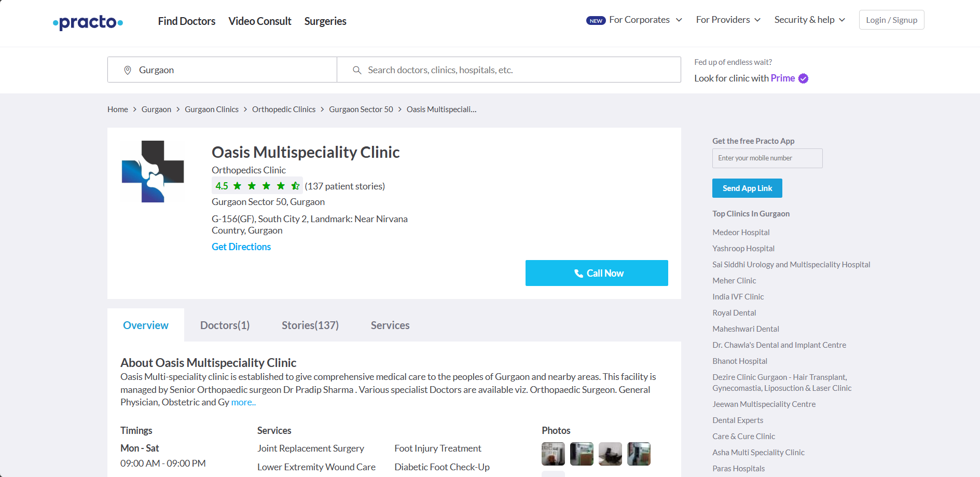
Task: Click the Prime verified badge icon
Action: point(803,78)
